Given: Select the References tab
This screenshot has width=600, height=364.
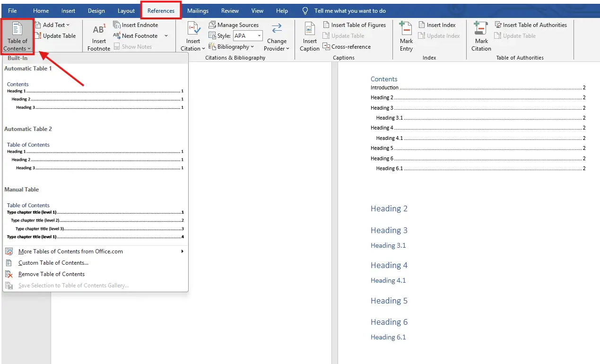Looking at the screenshot, I should (161, 10).
